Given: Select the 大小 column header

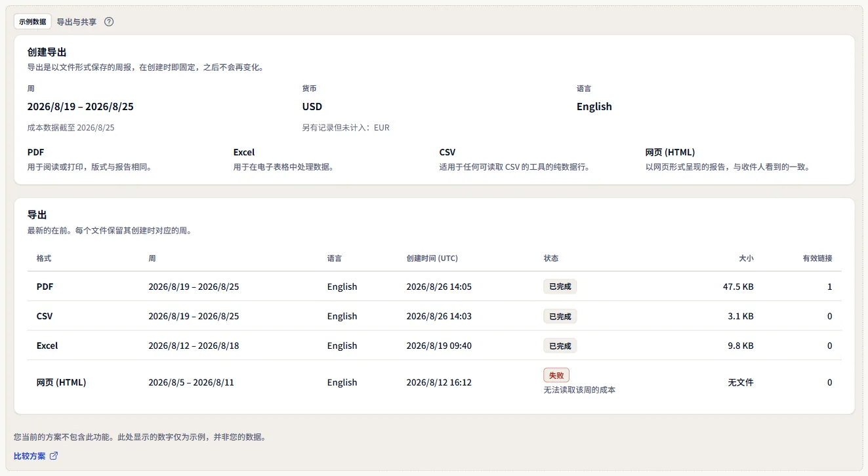Looking at the screenshot, I should 746,258.
